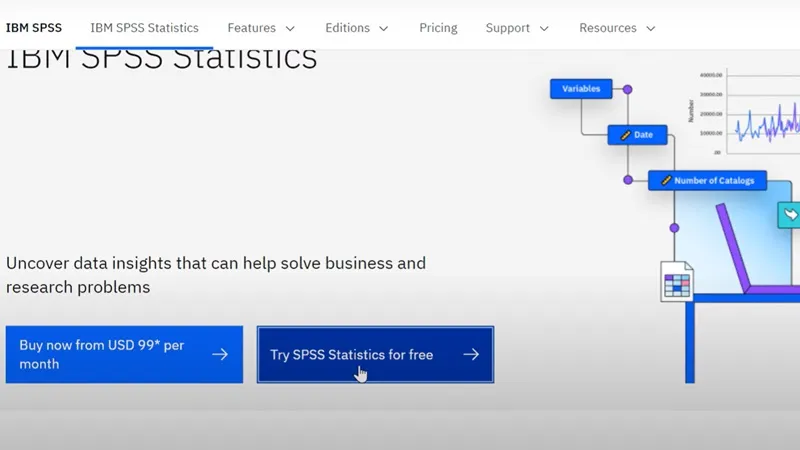Click the arrow icon on Try SPSS button
Screen dimensions: 800x450
pyautogui.click(x=471, y=354)
